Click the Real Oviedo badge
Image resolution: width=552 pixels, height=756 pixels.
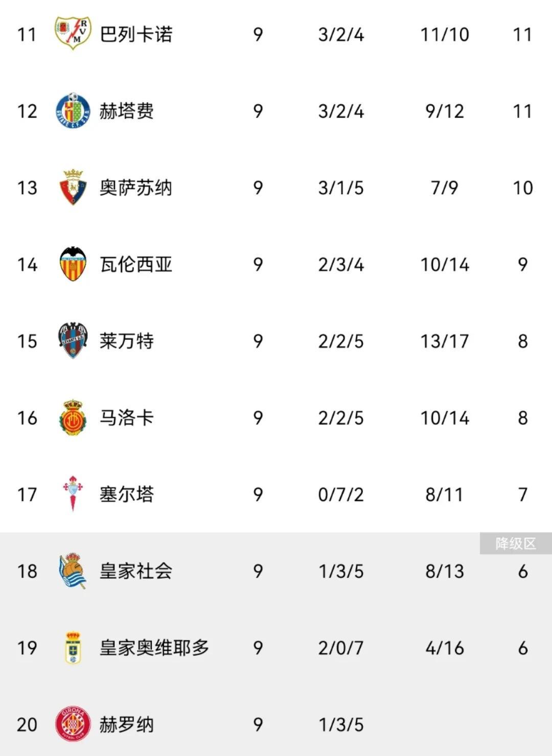click(x=73, y=648)
